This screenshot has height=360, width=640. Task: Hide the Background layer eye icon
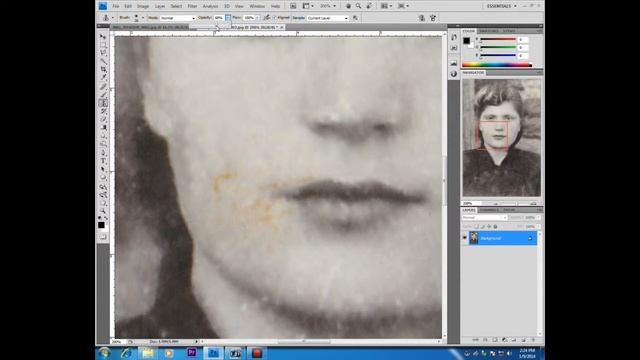tap(464, 238)
